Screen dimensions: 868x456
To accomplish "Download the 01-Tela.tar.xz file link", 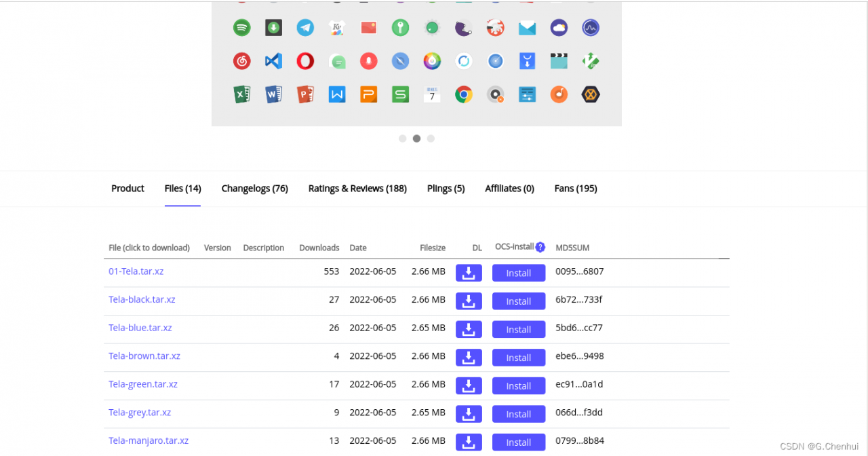I will coord(136,271).
